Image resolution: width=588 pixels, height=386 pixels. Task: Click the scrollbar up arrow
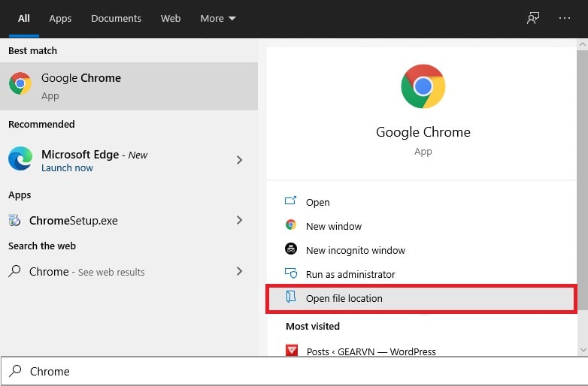tap(583, 44)
